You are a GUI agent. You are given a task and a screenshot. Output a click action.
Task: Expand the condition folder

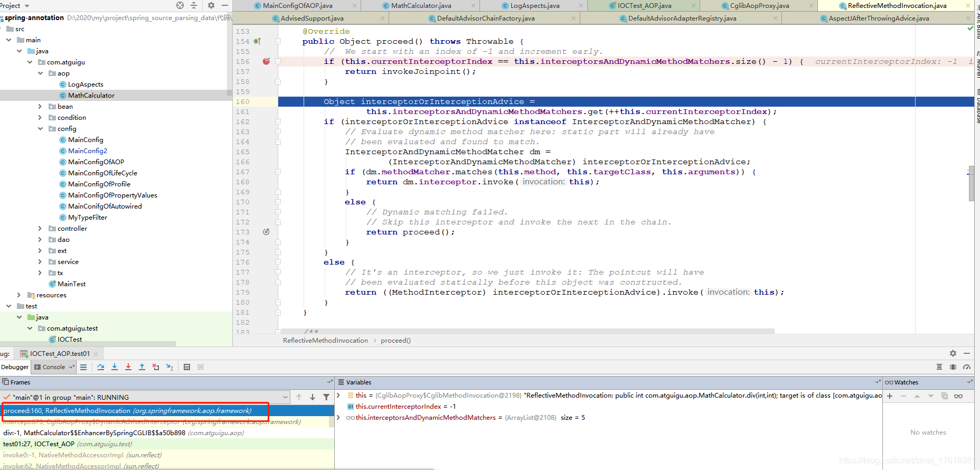[x=40, y=118]
